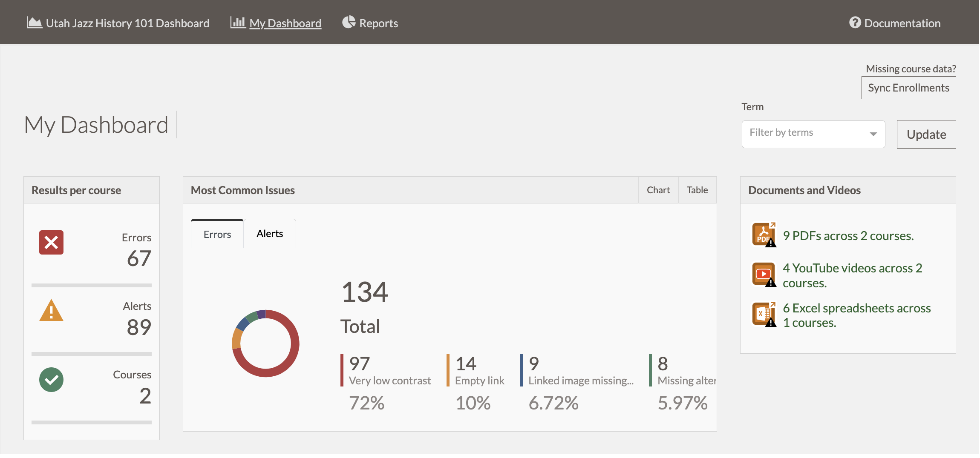Click the Results per course heading

pyautogui.click(x=76, y=190)
